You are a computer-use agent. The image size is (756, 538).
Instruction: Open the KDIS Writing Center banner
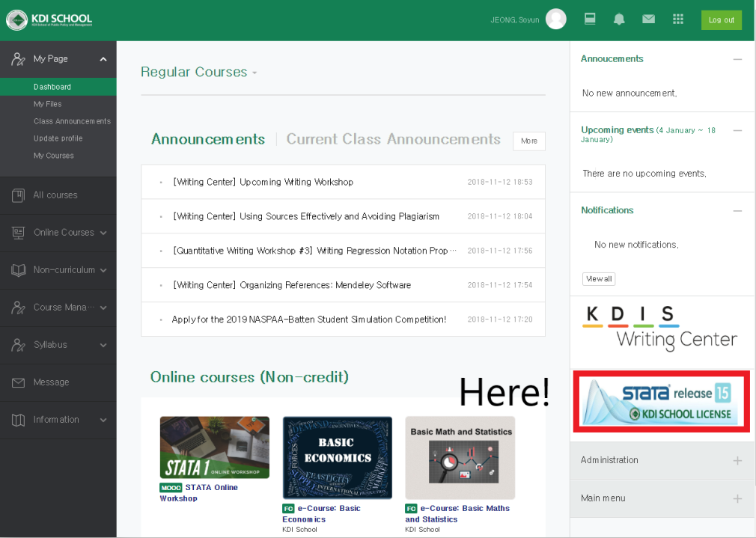[659, 328]
